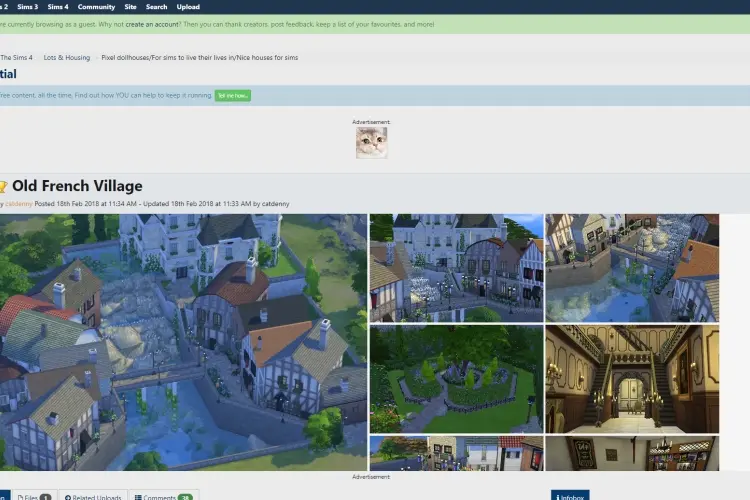750x500 pixels.
Task: Click the Infobox button
Action: click(x=570, y=496)
